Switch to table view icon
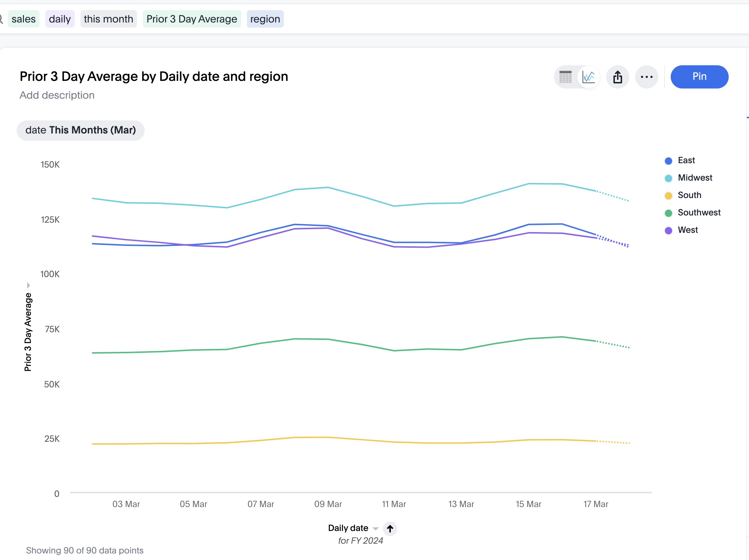Viewport: 749px width, 560px height. click(x=565, y=77)
